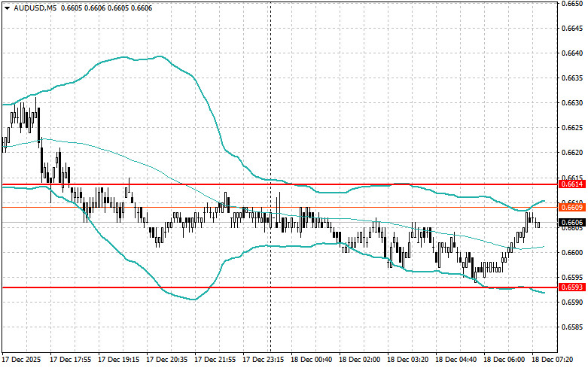Click the 18 Dec 04:40 time label

coord(455,360)
